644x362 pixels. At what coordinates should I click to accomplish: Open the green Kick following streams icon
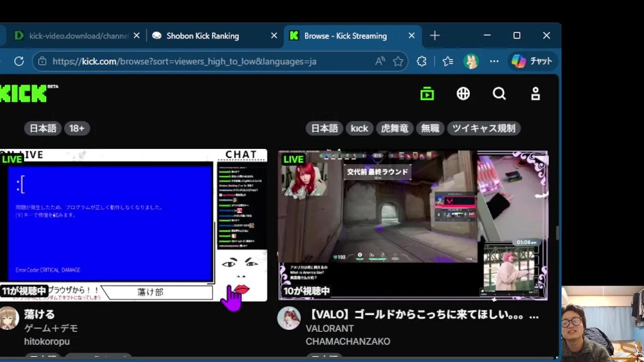click(427, 94)
